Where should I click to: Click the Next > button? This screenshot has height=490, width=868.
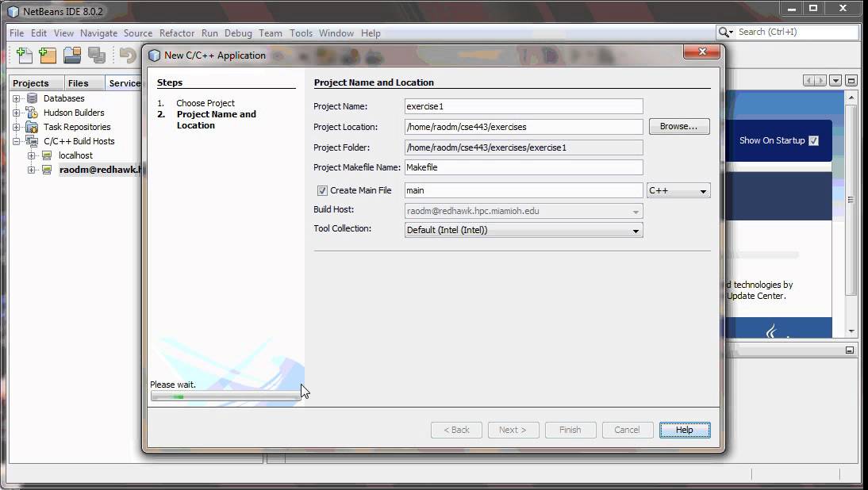513,430
